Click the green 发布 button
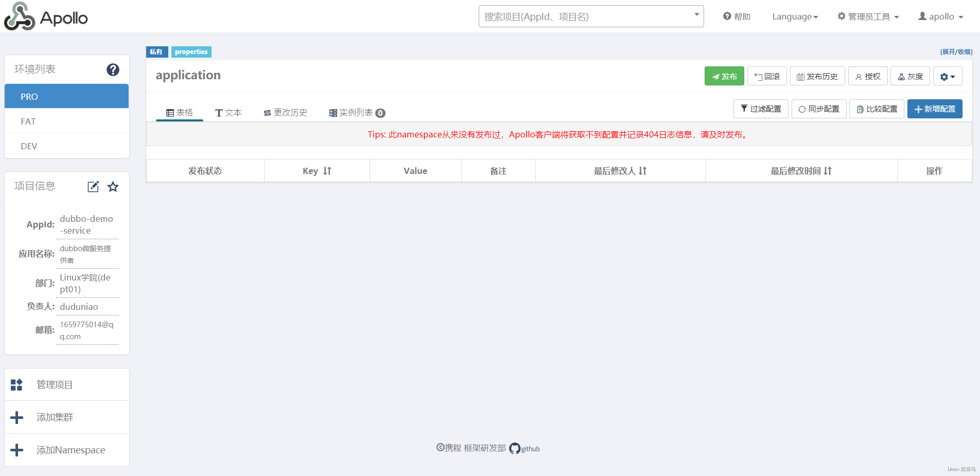The image size is (980, 476). pos(724,77)
